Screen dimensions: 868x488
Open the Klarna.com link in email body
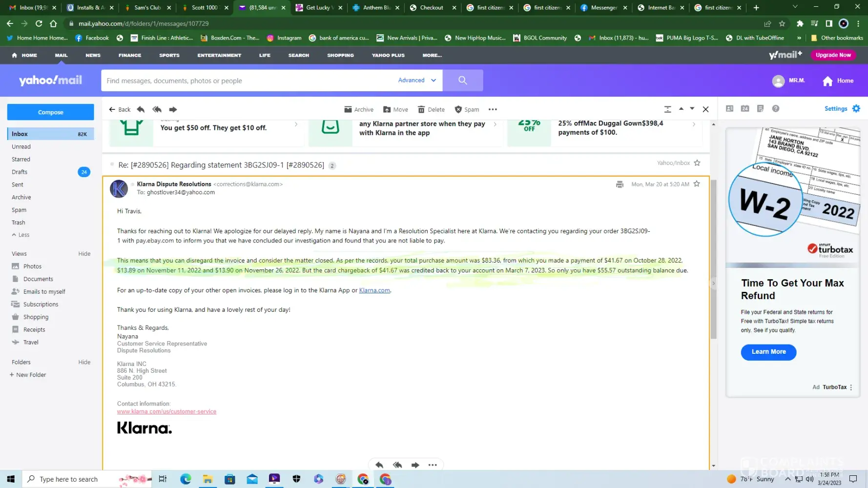(x=374, y=290)
